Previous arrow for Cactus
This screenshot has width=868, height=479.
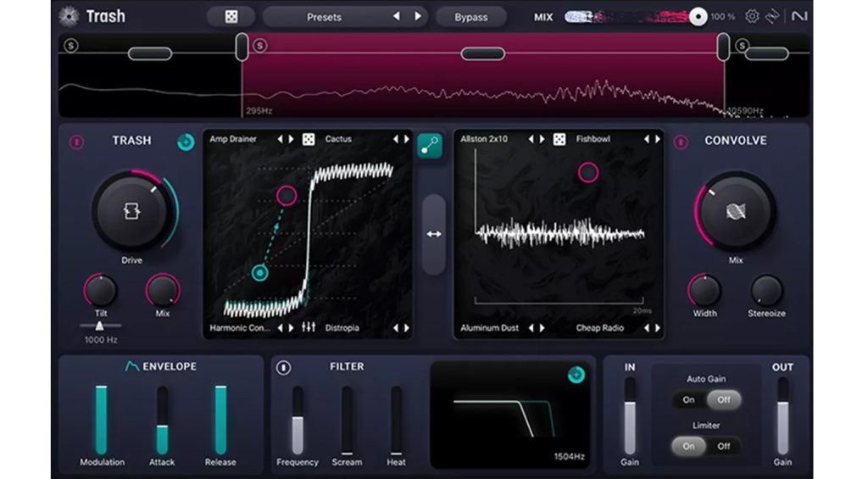(395, 139)
